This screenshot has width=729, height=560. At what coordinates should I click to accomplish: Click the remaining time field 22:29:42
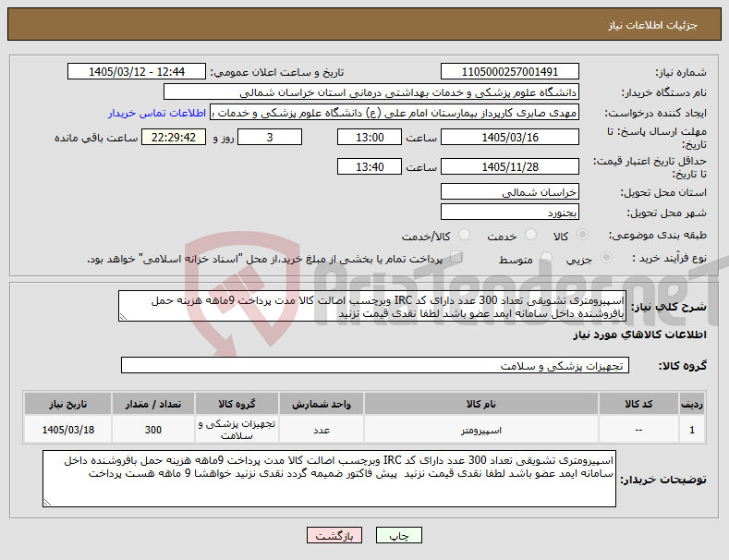[x=174, y=137]
